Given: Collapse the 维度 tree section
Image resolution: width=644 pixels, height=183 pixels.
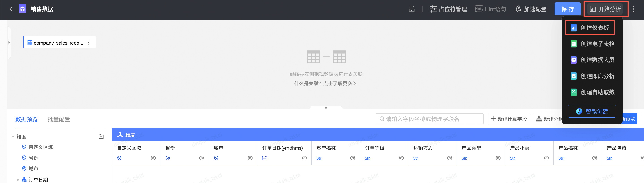Looking at the screenshot, I should pyautogui.click(x=13, y=136).
